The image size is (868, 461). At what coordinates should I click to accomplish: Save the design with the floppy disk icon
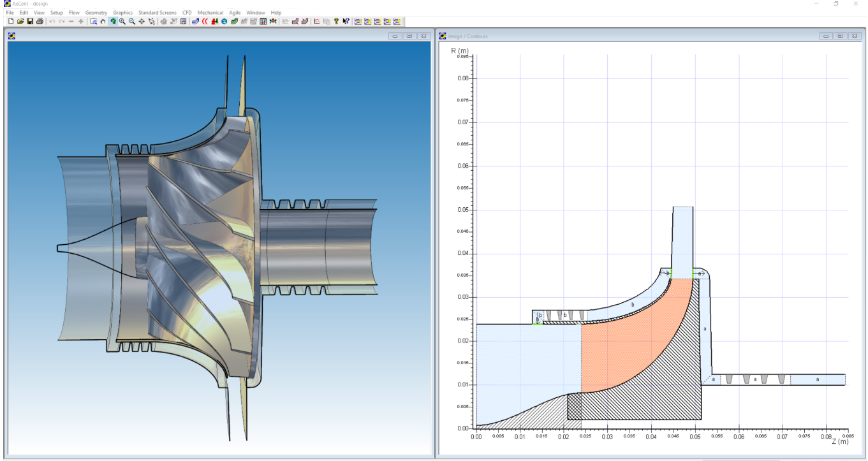(30, 21)
